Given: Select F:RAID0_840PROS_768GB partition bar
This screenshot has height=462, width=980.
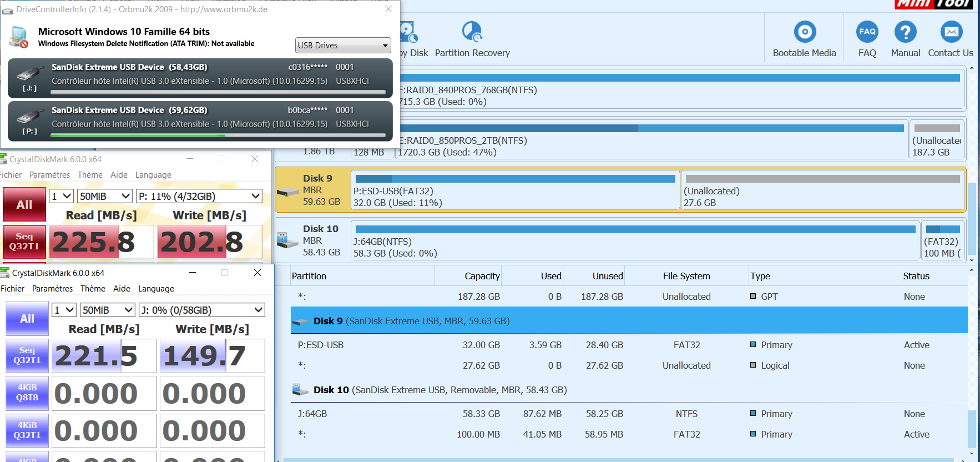Looking at the screenshot, I should 682,89.
